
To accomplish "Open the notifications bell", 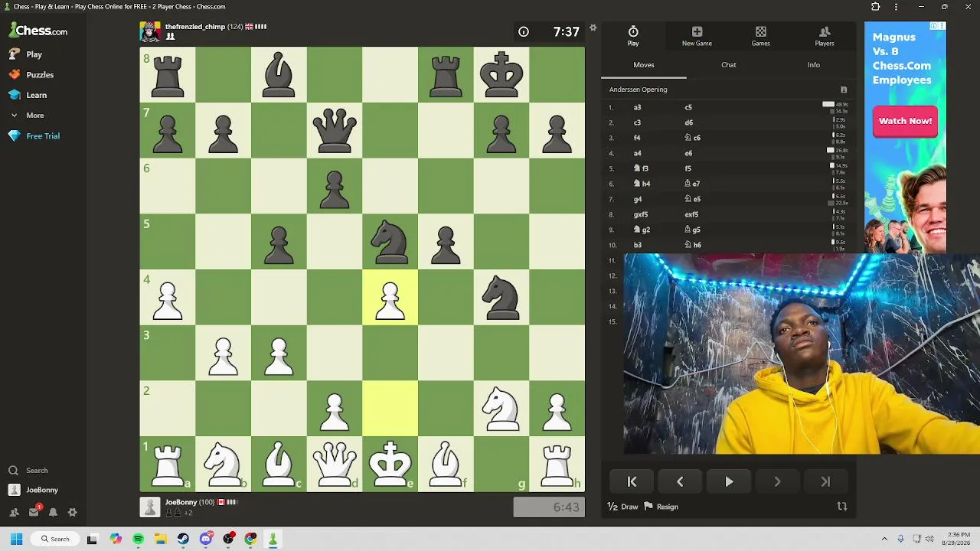I will (x=53, y=512).
